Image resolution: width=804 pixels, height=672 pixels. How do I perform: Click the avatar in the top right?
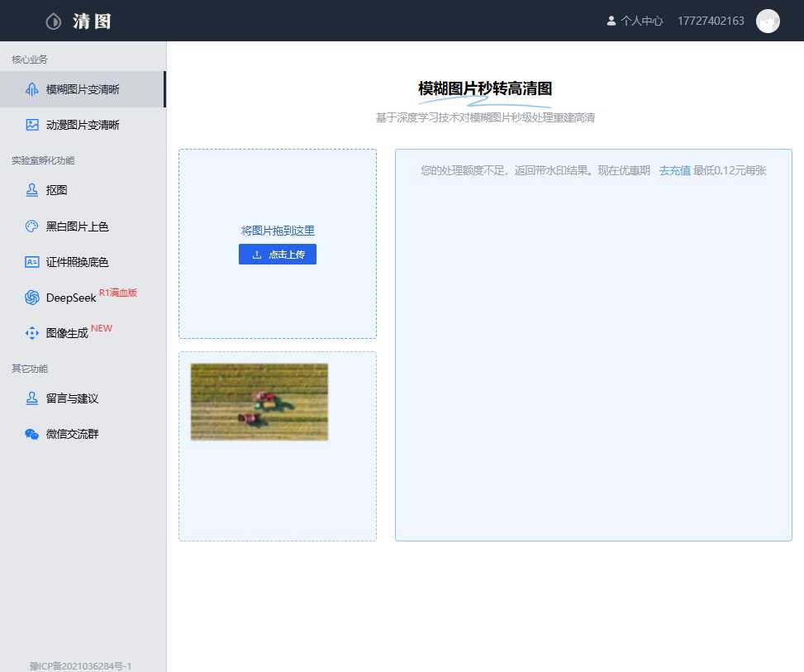[768, 20]
